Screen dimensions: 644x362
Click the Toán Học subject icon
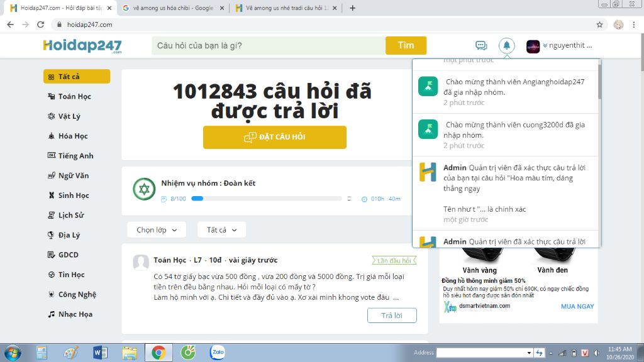[52, 96]
